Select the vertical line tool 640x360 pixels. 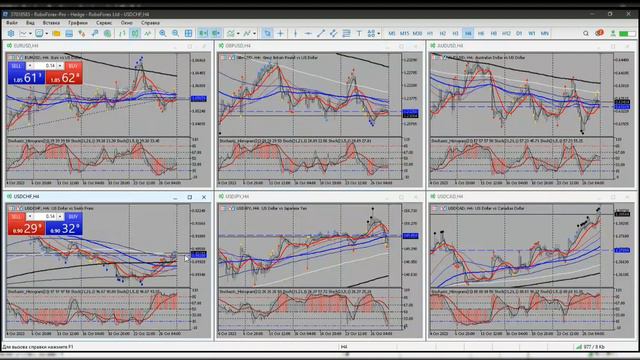(296, 33)
